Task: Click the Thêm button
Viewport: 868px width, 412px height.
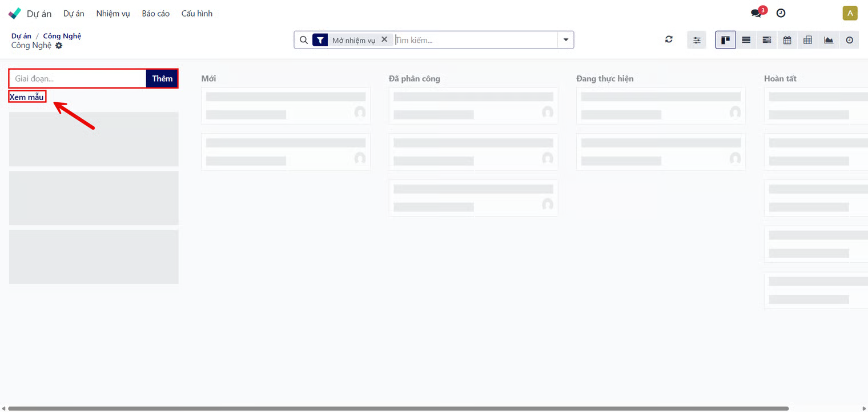Action: pos(162,79)
